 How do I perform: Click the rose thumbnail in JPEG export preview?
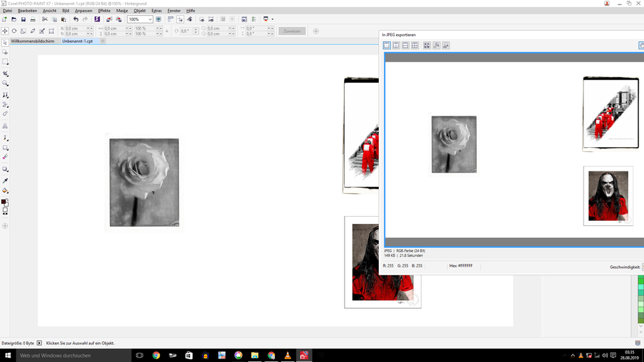pos(454,145)
